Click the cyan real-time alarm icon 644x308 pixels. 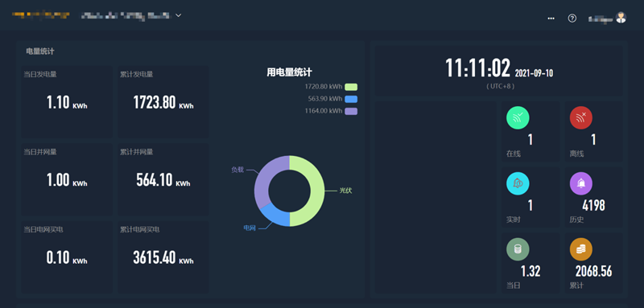coord(518,183)
